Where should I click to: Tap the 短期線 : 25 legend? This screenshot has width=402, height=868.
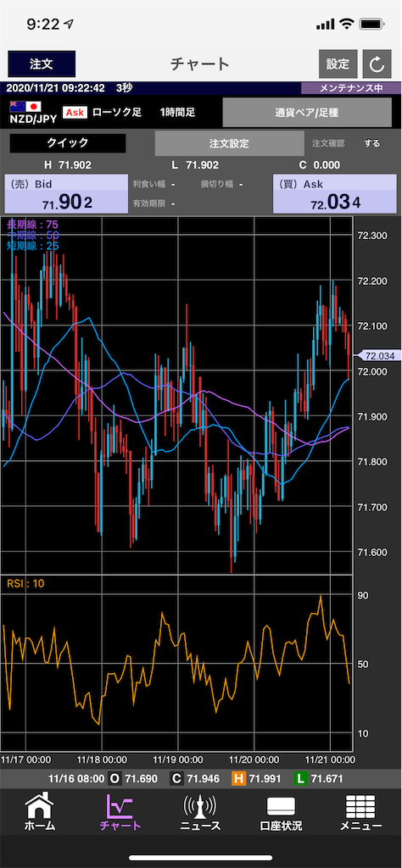coord(32,245)
